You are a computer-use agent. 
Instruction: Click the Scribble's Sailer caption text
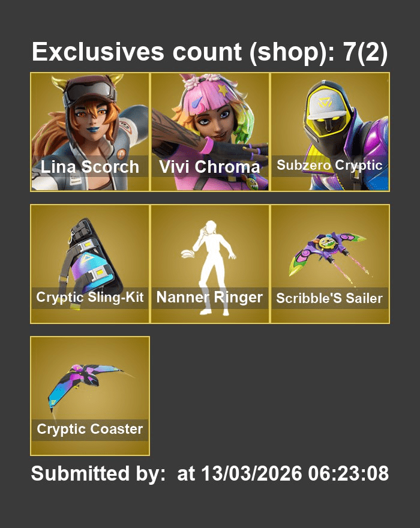pyautogui.click(x=329, y=298)
